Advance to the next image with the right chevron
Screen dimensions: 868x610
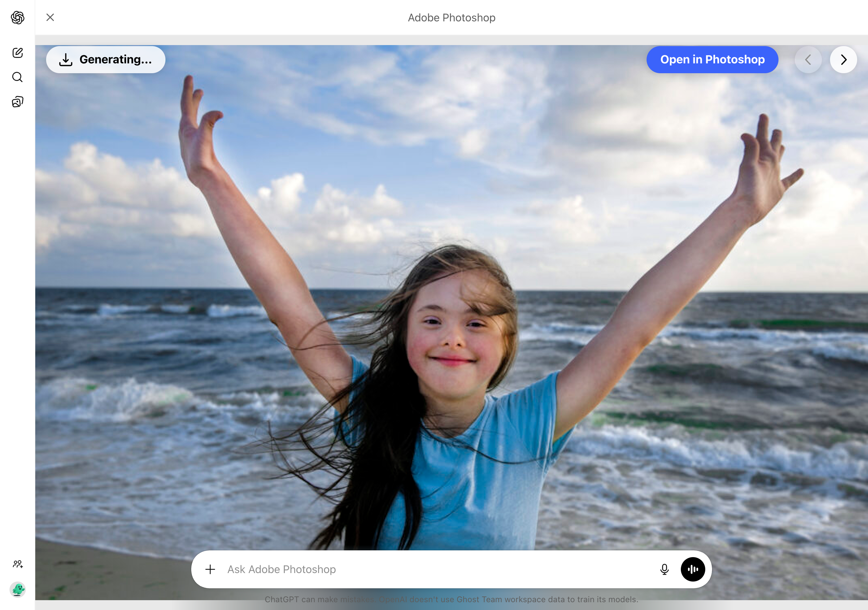[844, 59]
